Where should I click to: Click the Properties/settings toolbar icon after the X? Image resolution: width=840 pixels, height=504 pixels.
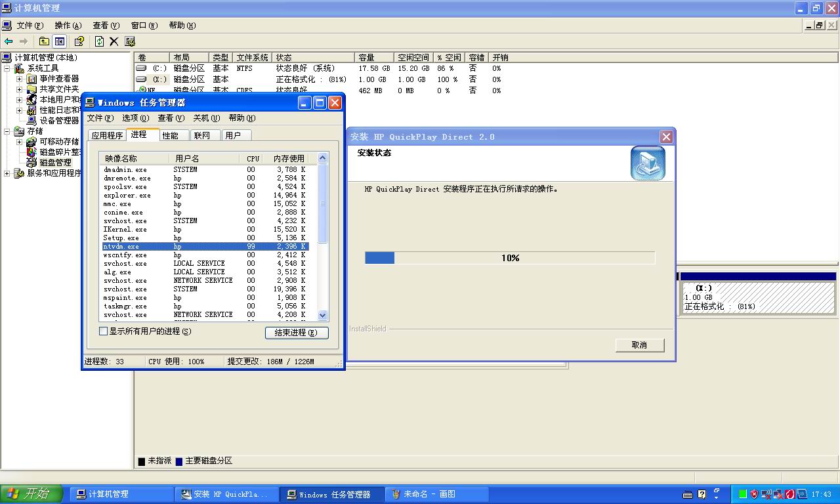coord(130,41)
